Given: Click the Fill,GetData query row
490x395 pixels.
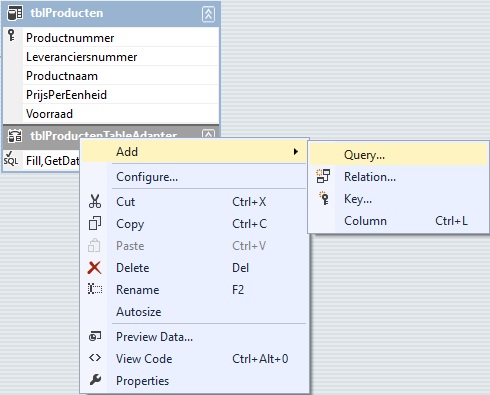Looking at the screenshot, I should [x=42, y=160].
